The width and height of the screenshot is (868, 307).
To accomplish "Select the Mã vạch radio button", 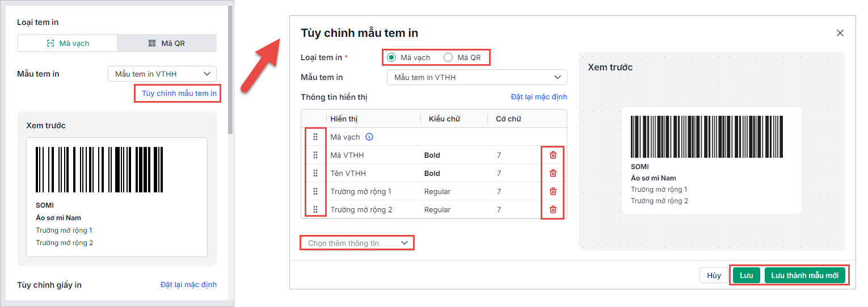I will click(391, 57).
